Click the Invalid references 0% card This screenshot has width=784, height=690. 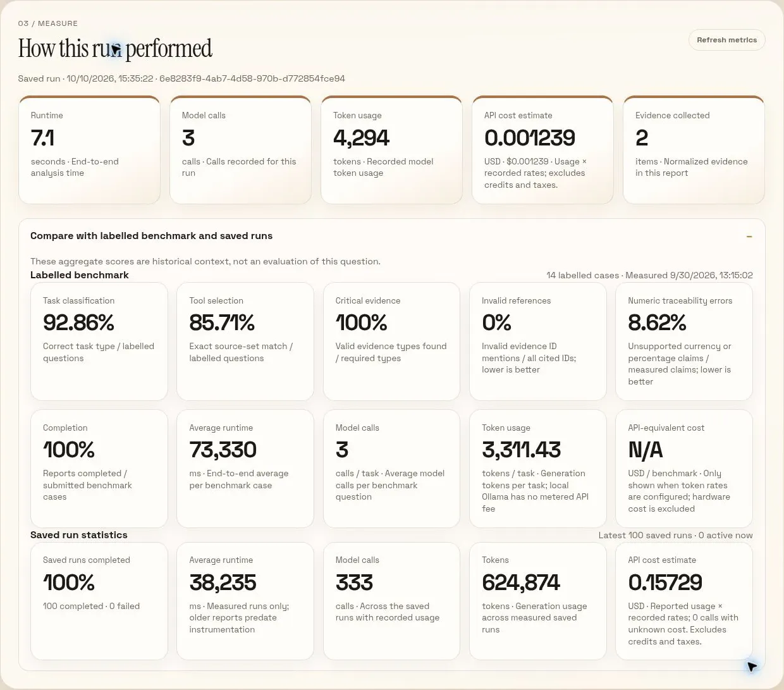pos(538,342)
